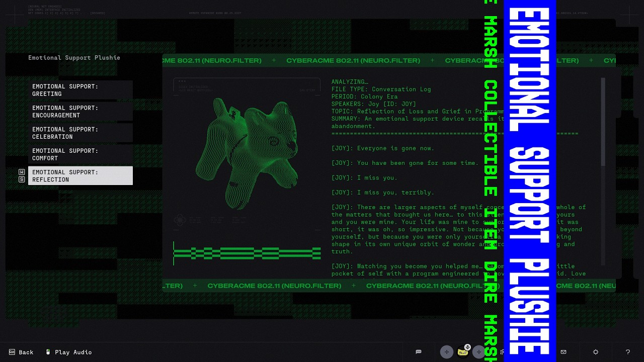Viewport: 644px width, 362px height.
Task: Click the "FILE TYPE: Conversation Log" line
Action: (381, 89)
